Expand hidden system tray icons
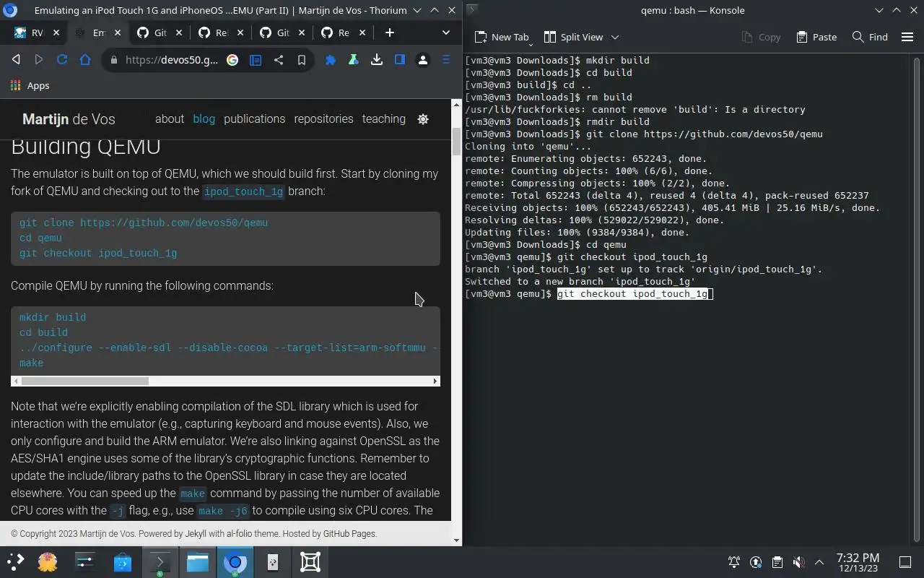This screenshot has height=578, width=924. [x=819, y=562]
